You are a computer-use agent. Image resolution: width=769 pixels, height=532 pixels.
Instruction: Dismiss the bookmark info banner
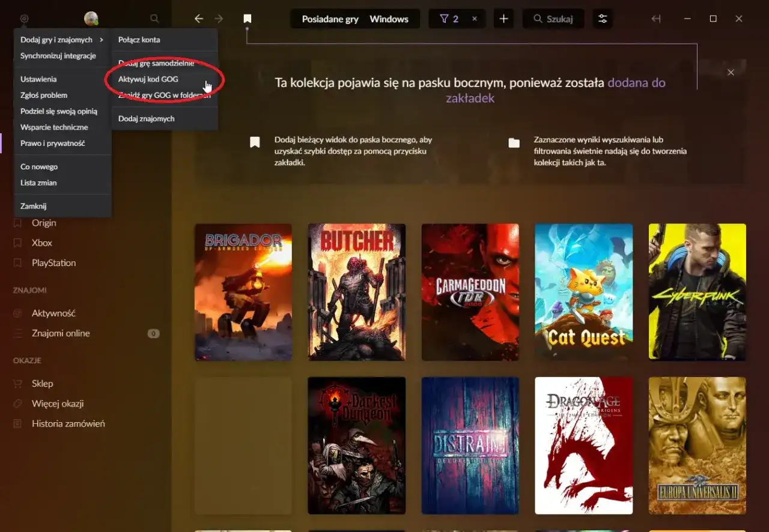[x=731, y=72]
